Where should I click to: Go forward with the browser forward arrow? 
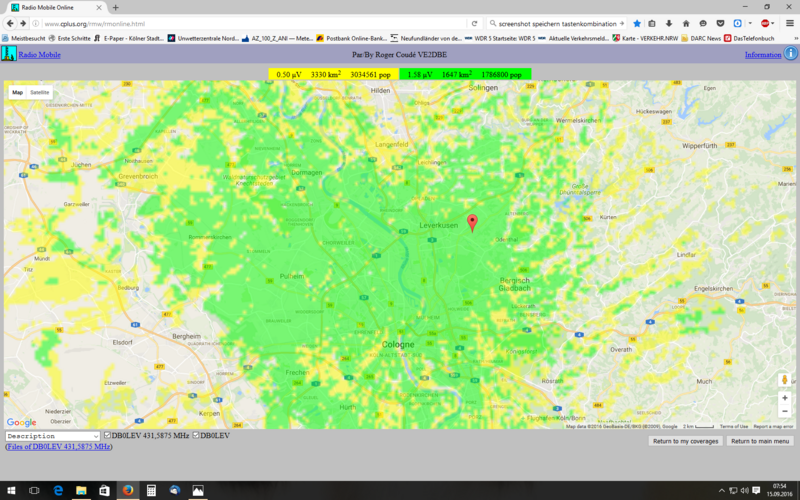tap(23, 23)
